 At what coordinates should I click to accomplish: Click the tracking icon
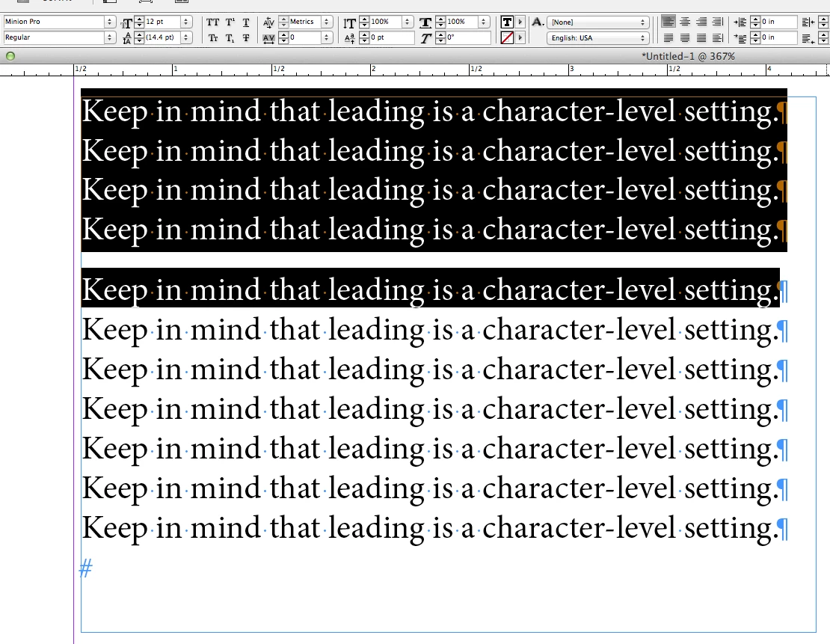pyautogui.click(x=269, y=38)
